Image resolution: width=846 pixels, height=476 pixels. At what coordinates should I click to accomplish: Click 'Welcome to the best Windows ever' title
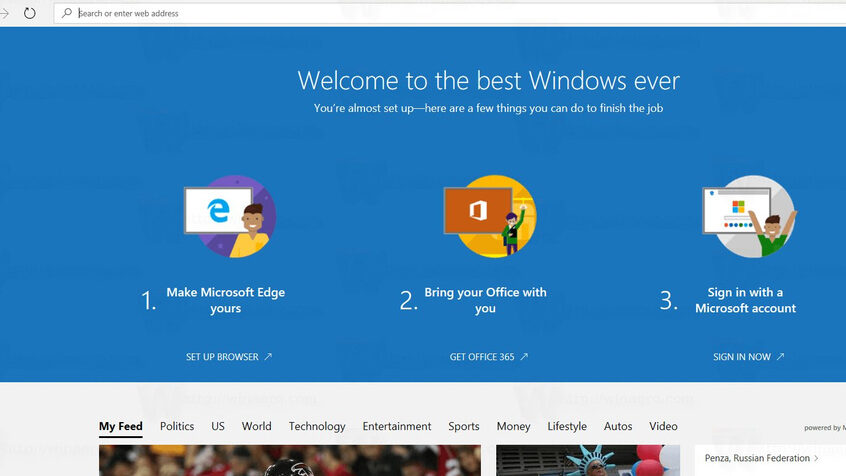[488, 81]
